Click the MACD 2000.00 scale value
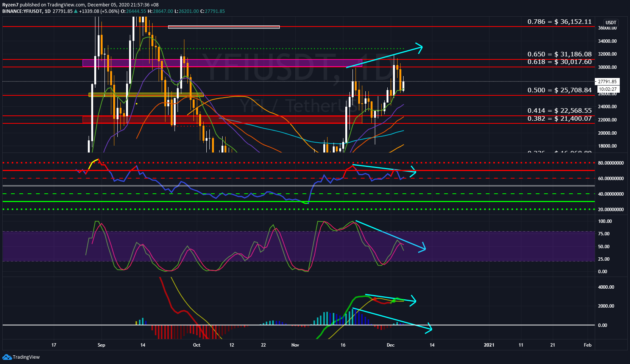The image size is (630, 364). pyautogui.click(x=606, y=306)
